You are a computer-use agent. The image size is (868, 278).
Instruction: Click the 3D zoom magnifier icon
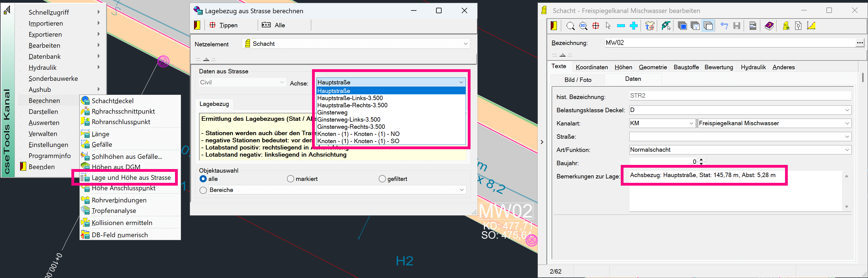coord(583,26)
